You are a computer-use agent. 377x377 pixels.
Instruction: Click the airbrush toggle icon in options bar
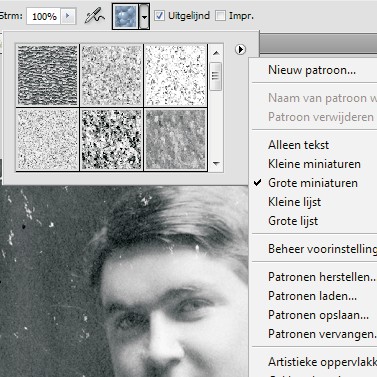point(95,16)
